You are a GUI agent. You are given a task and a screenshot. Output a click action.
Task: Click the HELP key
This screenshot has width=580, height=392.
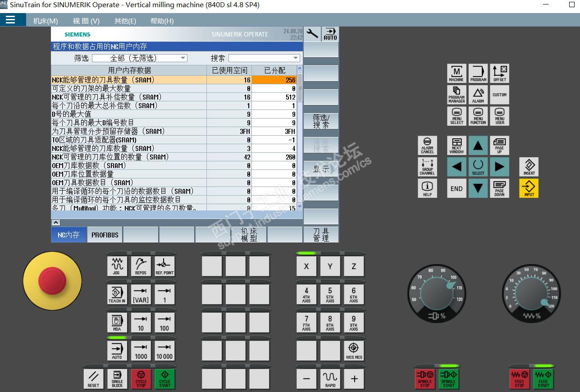click(x=427, y=188)
